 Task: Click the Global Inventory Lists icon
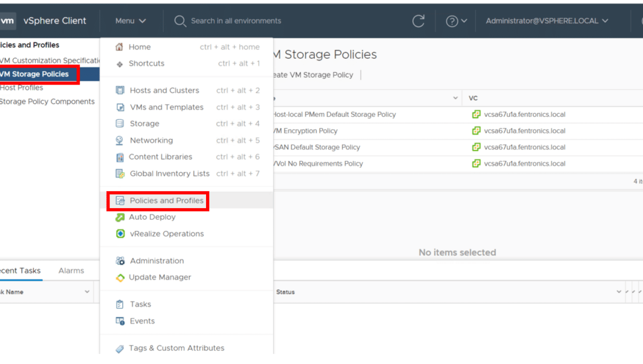click(x=120, y=174)
